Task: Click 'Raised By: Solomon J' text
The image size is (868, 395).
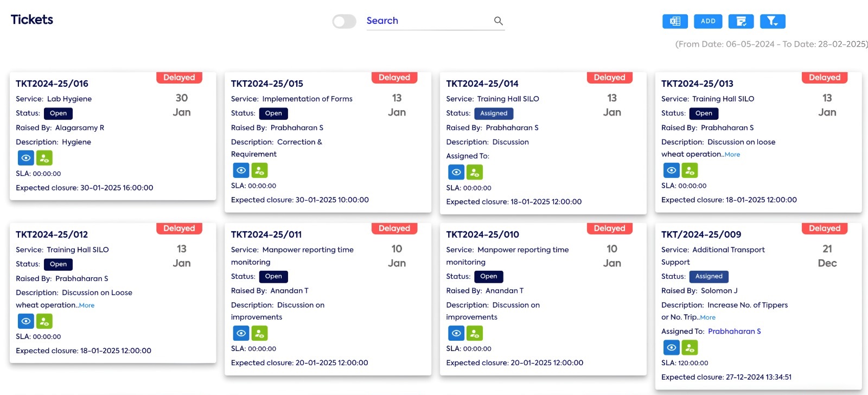Action: click(699, 291)
